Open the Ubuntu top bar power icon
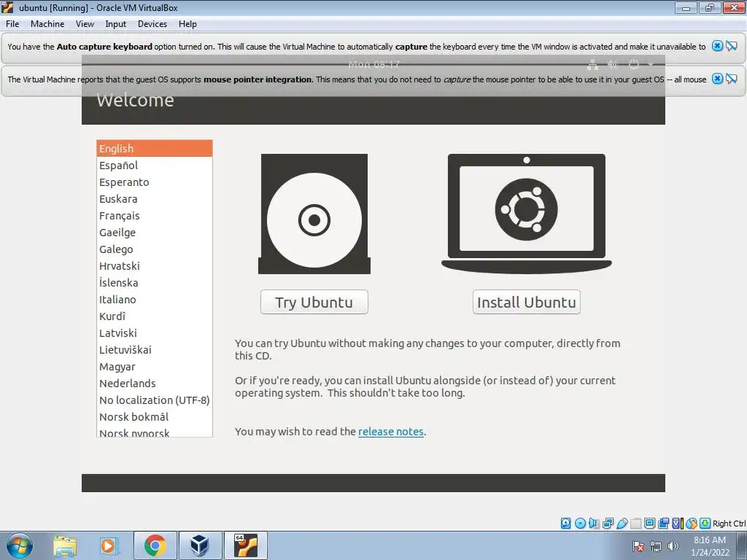Viewport: 747px width, 560px height. [x=634, y=64]
